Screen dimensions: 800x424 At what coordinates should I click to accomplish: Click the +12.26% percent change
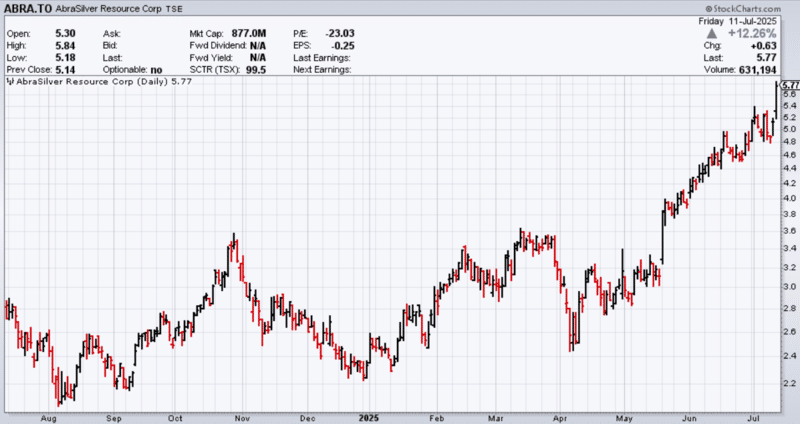[x=752, y=34]
